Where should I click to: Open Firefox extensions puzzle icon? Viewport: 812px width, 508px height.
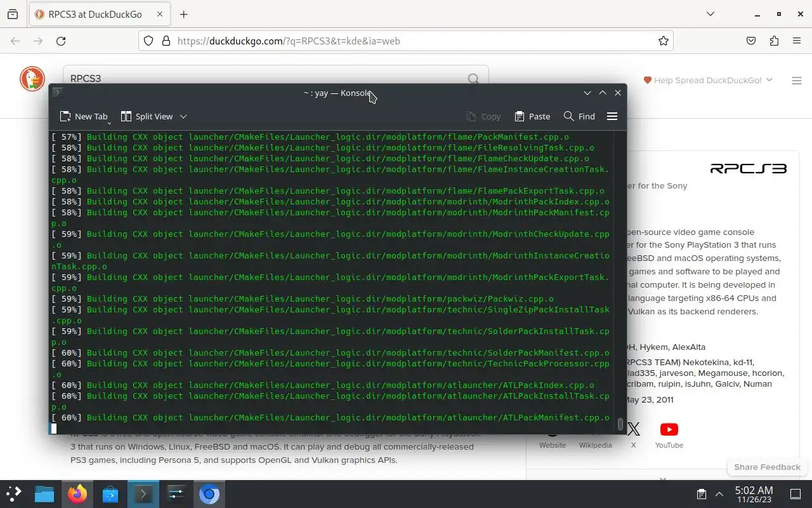[774, 41]
